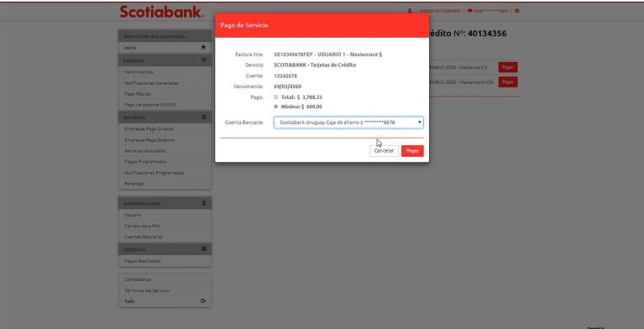The image size is (644, 329).
Task: Open Notificaciones Programadas
Action: click(165, 173)
